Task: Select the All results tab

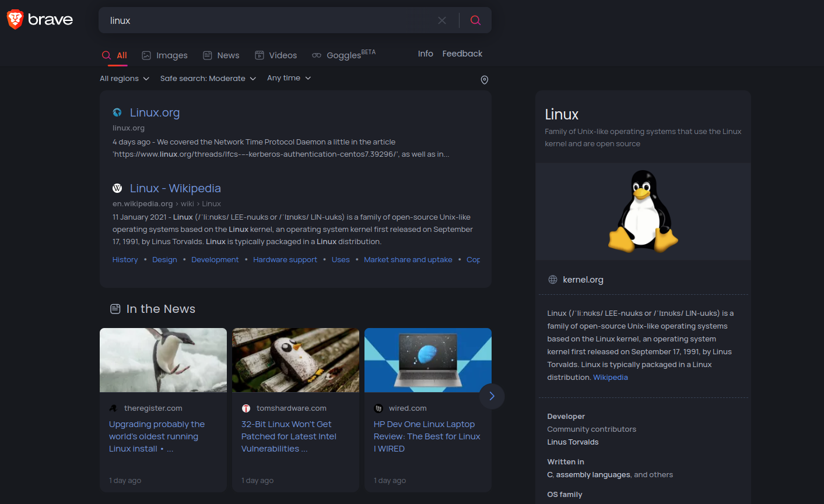Action: point(114,55)
